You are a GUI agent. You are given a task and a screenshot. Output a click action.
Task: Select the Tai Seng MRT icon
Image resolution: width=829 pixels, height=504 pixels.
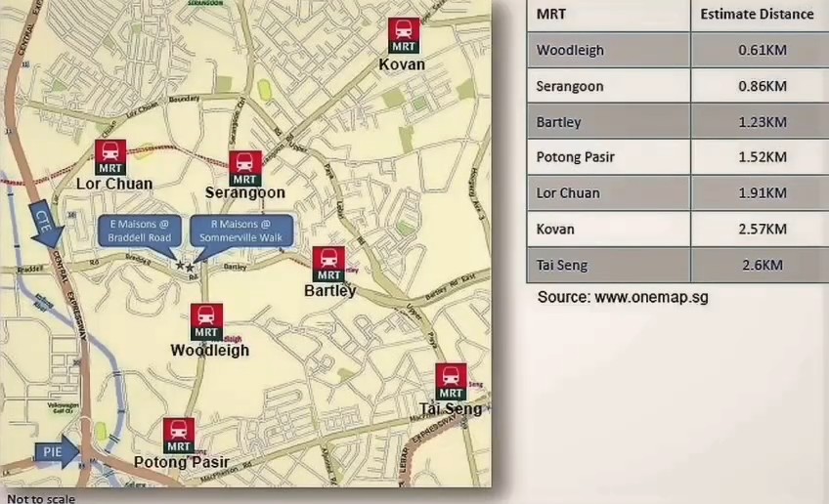point(451,381)
